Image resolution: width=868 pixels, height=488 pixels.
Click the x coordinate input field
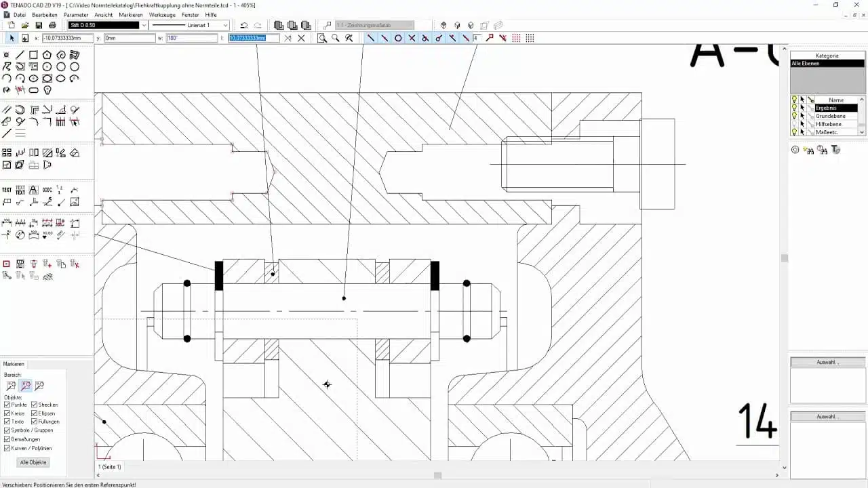click(68, 38)
